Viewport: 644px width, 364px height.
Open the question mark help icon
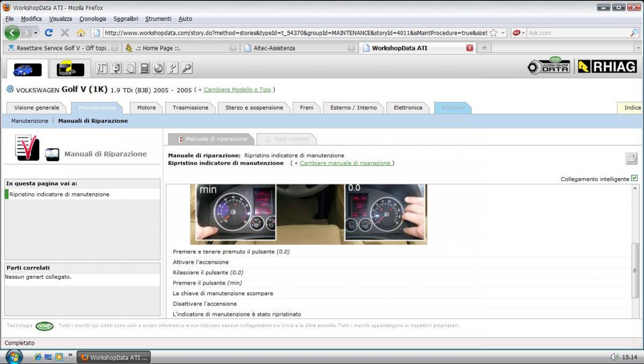click(172, 68)
